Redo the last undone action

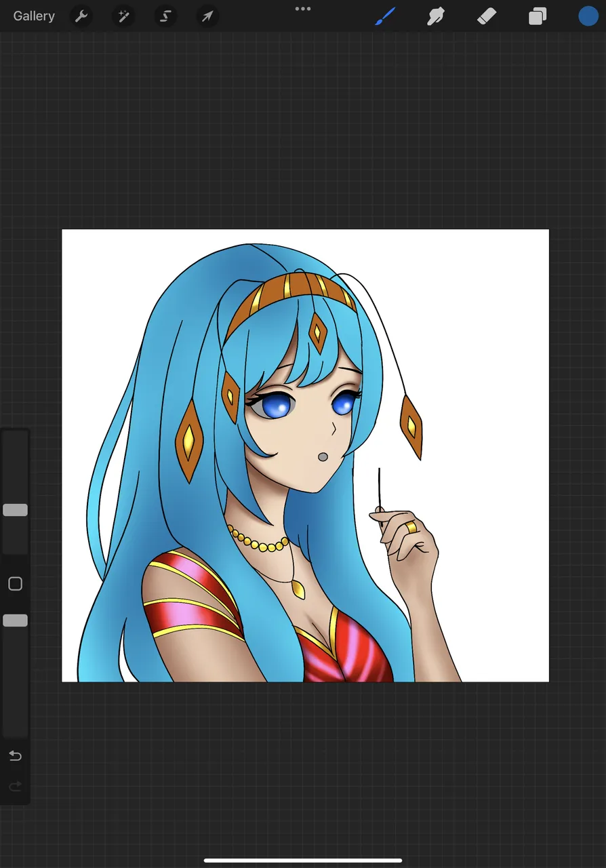tap(15, 787)
